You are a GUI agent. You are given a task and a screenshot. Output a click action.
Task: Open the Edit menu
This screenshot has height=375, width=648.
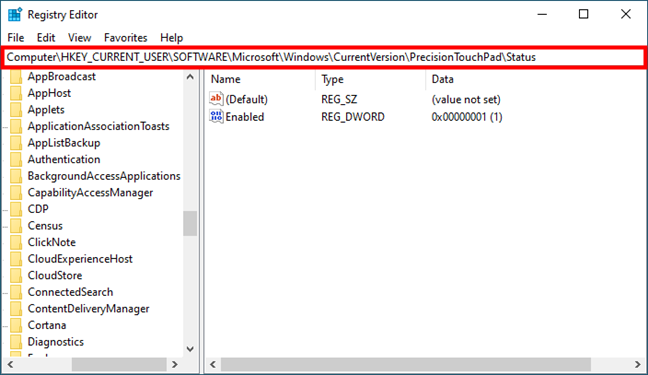tap(46, 38)
